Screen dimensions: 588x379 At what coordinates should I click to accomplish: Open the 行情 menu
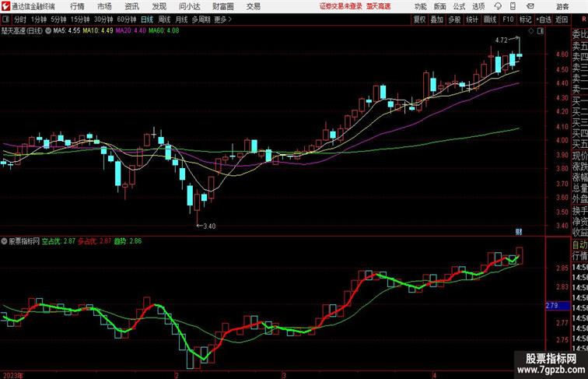[77, 6]
